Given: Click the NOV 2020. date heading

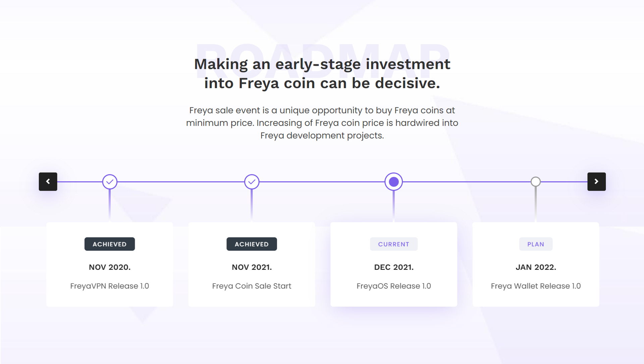Looking at the screenshot, I should coord(110,267).
